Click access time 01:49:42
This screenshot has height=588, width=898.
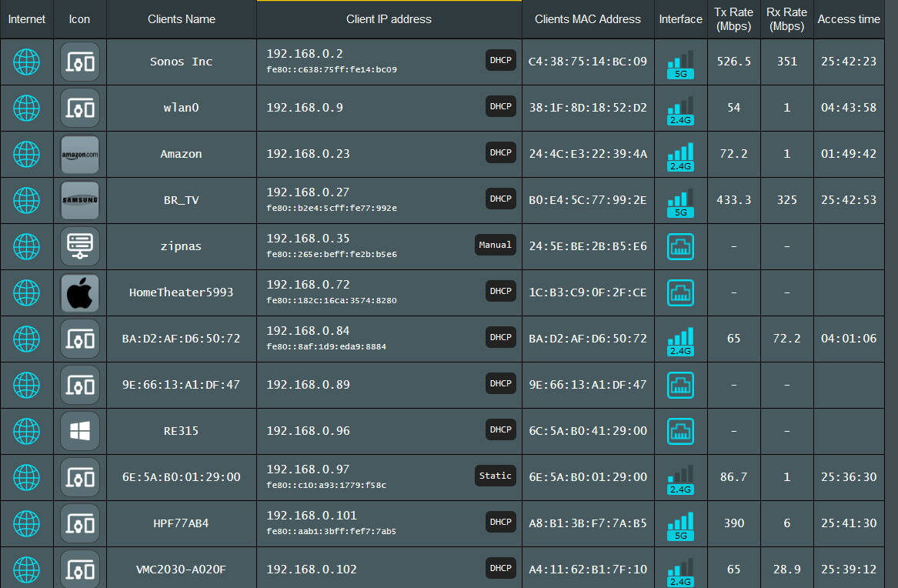point(849,154)
